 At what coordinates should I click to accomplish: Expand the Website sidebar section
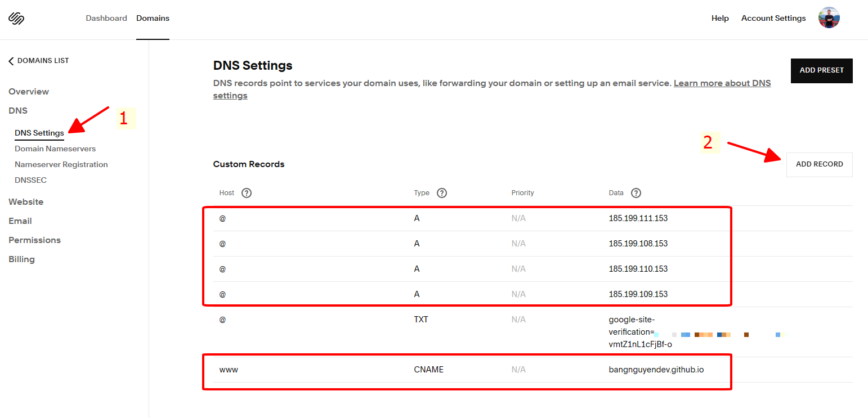pyautogui.click(x=26, y=202)
